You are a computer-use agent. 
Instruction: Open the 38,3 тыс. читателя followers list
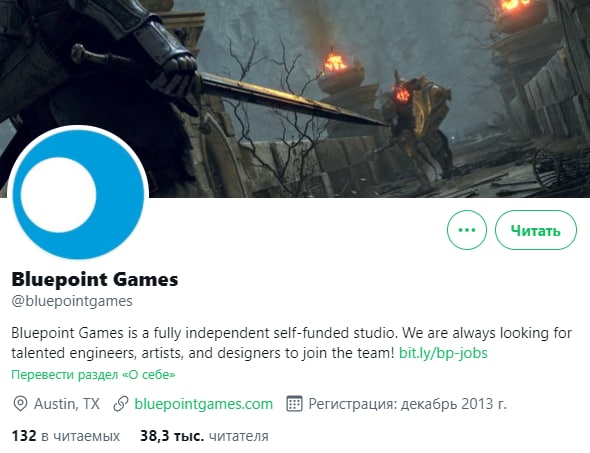[x=204, y=436]
